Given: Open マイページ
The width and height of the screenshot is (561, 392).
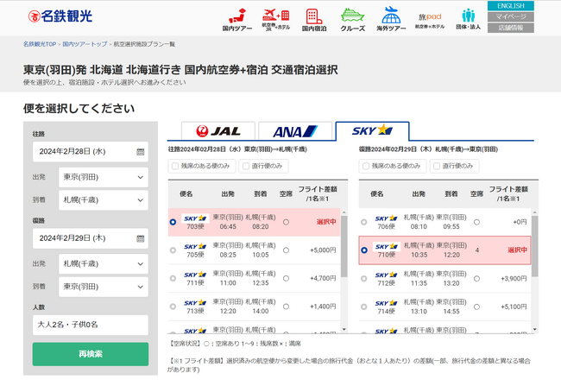Looking at the screenshot, I should [511, 16].
